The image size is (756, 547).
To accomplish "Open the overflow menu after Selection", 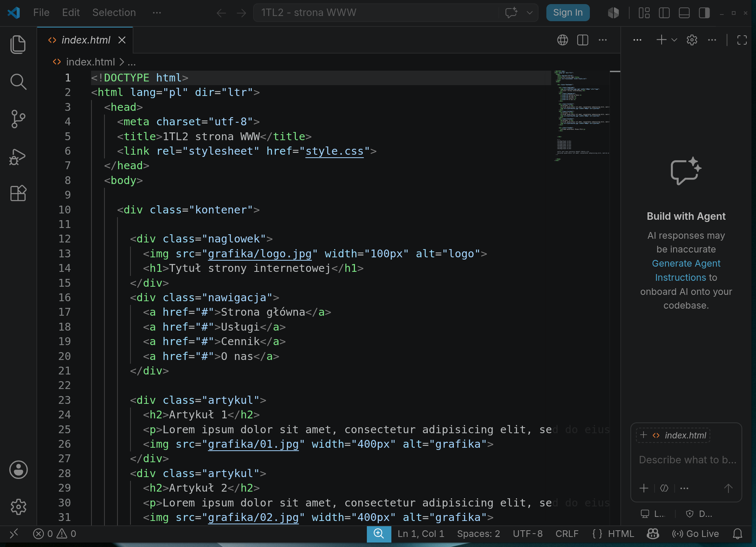I will coord(157,13).
